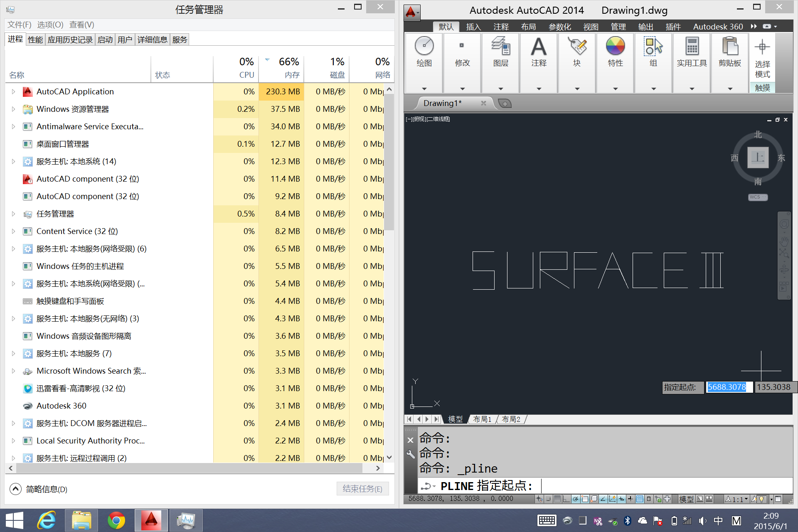
Task: Expand the Windows 资源管理器 process row
Action: (x=13, y=109)
